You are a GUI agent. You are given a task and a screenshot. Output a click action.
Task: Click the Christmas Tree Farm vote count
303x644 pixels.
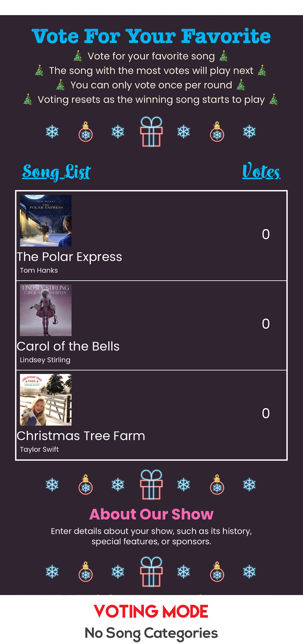click(266, 413)
